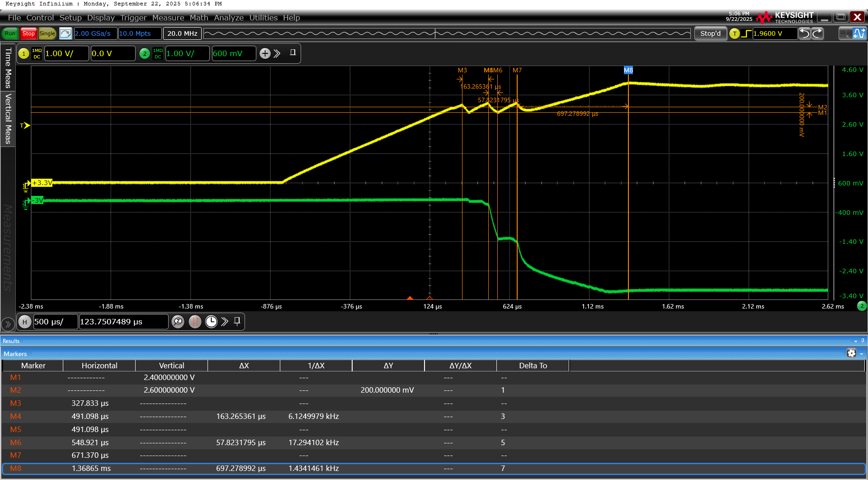Click the zoom magnifier icon in horizontal bar
This screenshot has width=868, height=480.
tap(178, 322)
